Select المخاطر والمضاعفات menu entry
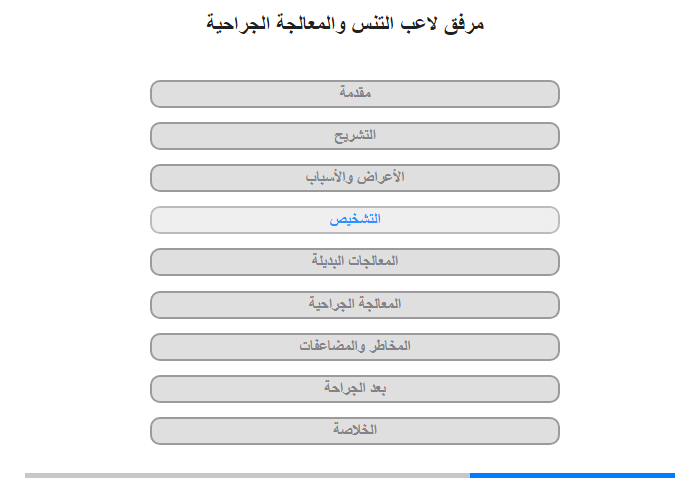The image size is (700, 480). tap(355, 346)
